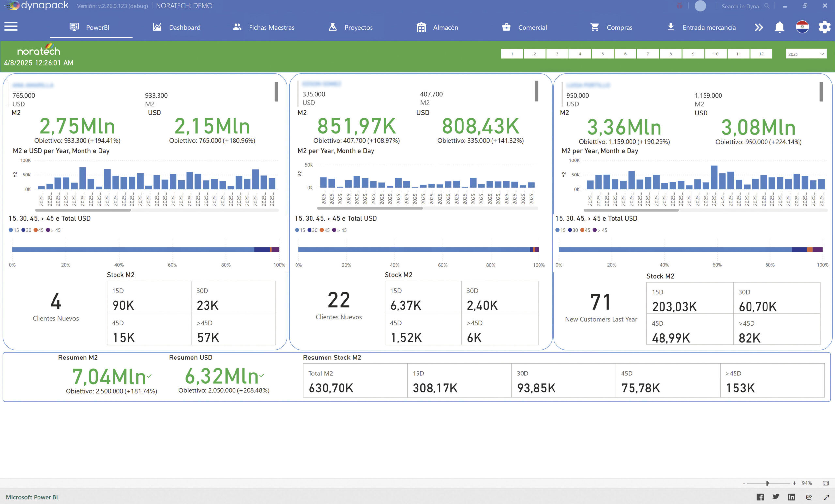Open the Dashboard tab
835x504 pixels.
(176, 27)
